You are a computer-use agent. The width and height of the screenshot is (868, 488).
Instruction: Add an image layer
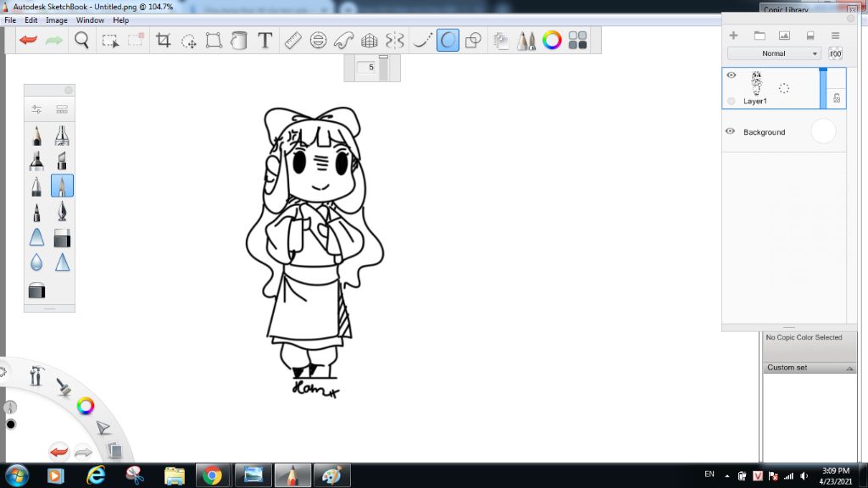[x=784, y=36]
